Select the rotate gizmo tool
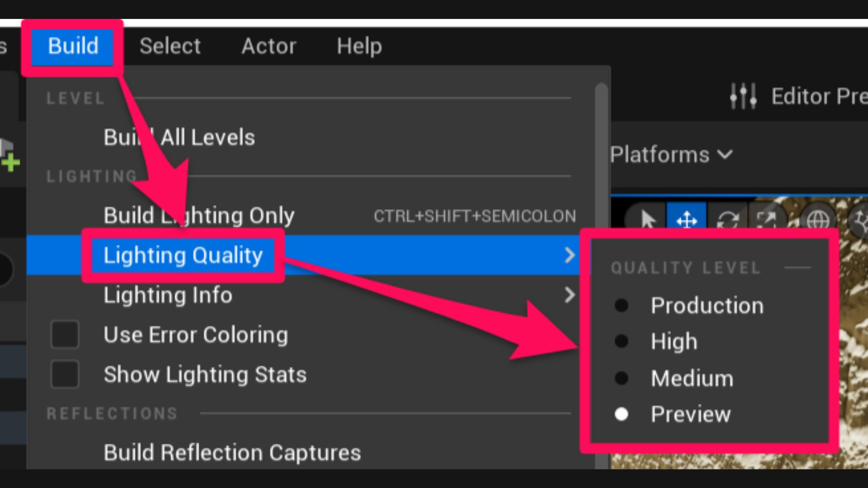 [x=727, y=220]
